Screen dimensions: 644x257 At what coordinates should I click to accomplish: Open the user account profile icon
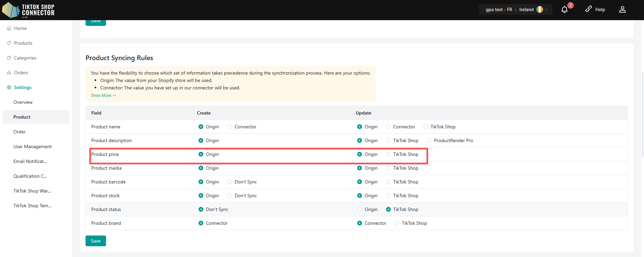click(623, 9)
